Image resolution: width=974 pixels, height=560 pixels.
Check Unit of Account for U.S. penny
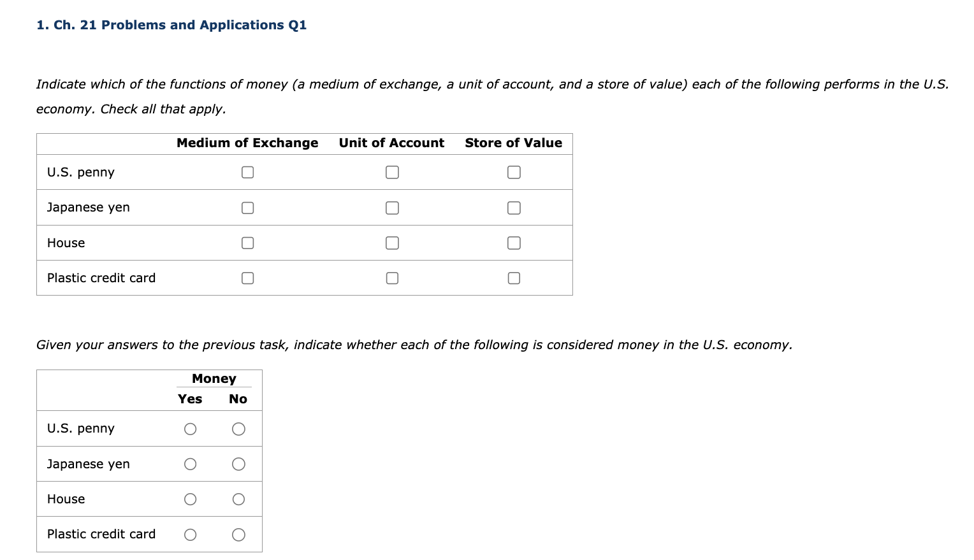tap(392, 172)
